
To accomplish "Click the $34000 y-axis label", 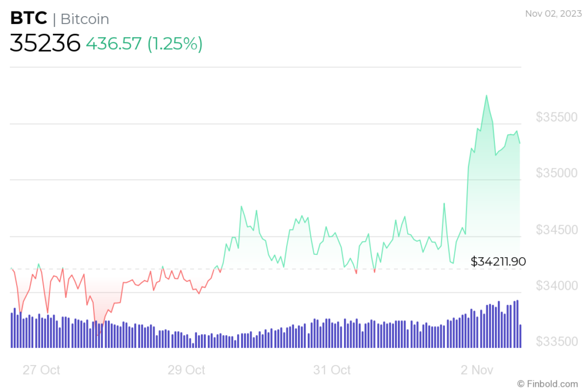I will [x=556, y=286].
